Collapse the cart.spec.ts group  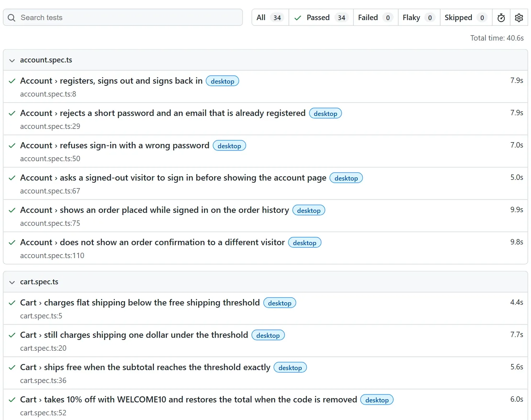coord(12,282)
